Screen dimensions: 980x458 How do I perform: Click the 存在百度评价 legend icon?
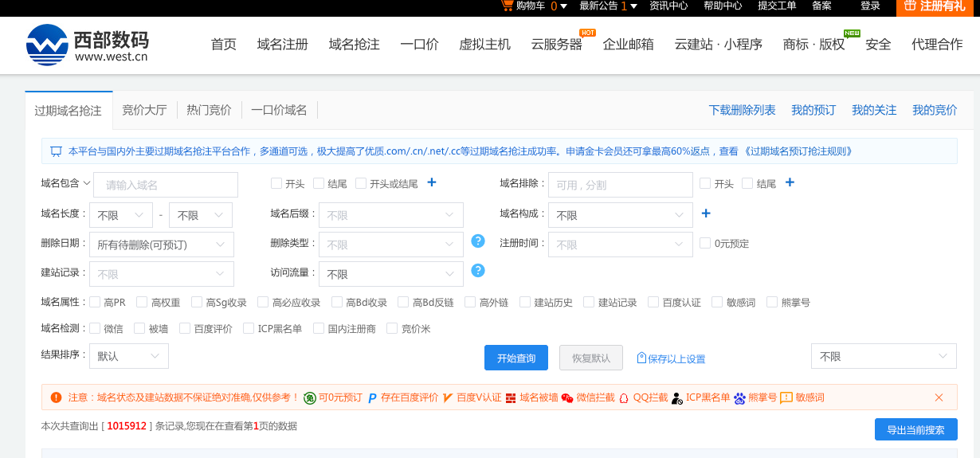(372, 397)
